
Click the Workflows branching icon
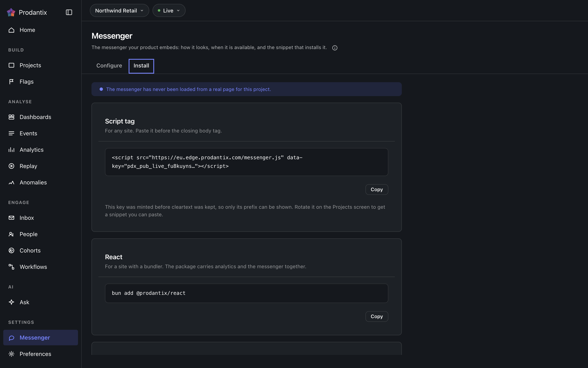coord(11,267)
